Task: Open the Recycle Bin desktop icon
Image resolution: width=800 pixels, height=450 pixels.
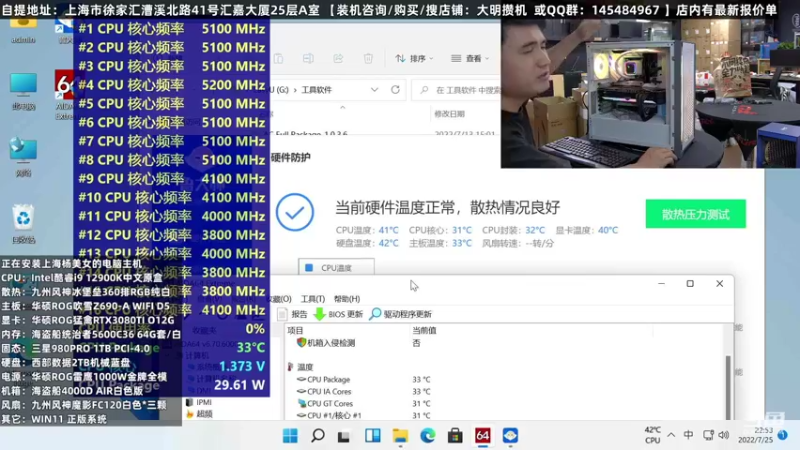Action: point(23,224)
